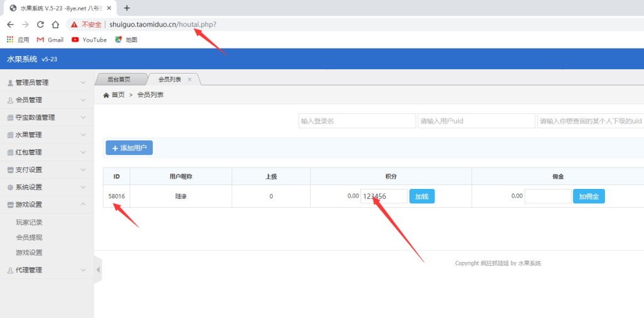
Task: Open the 应用 apps grid shortcut
Action: click(x=18, y=40)
